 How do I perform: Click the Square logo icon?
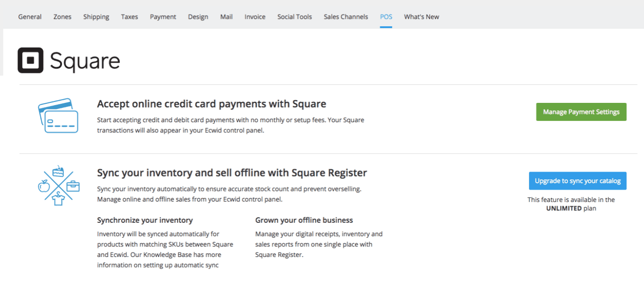coord(30,60)
